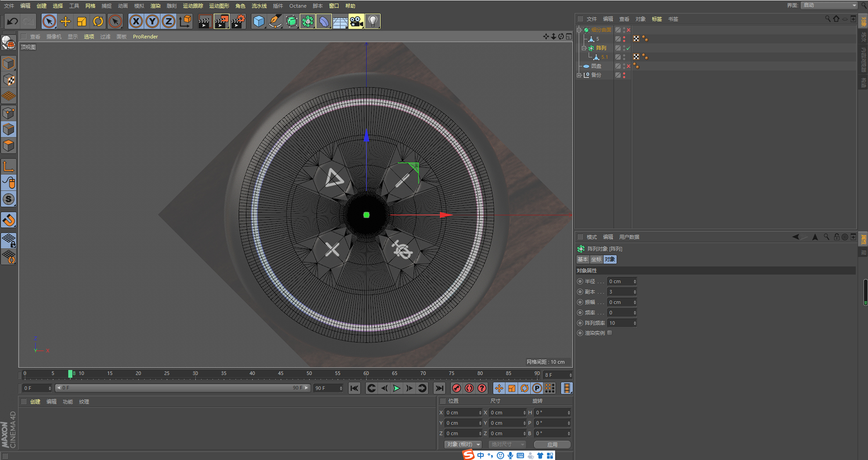Viewport: 868px width, 460px height.
Task: Collapse the 阵列 object tree
Action: coord(584,48)
